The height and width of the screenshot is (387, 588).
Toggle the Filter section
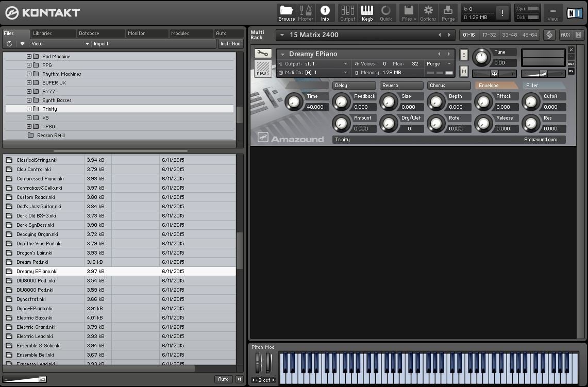(x=544, y=86)
